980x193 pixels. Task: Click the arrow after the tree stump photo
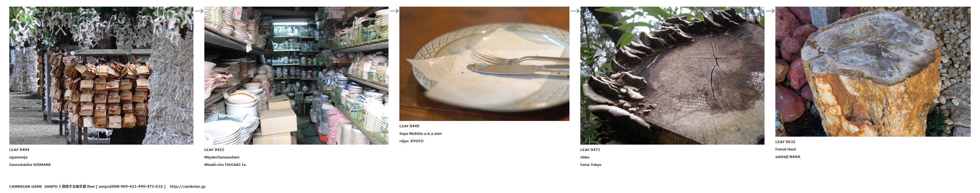[770, 11]
